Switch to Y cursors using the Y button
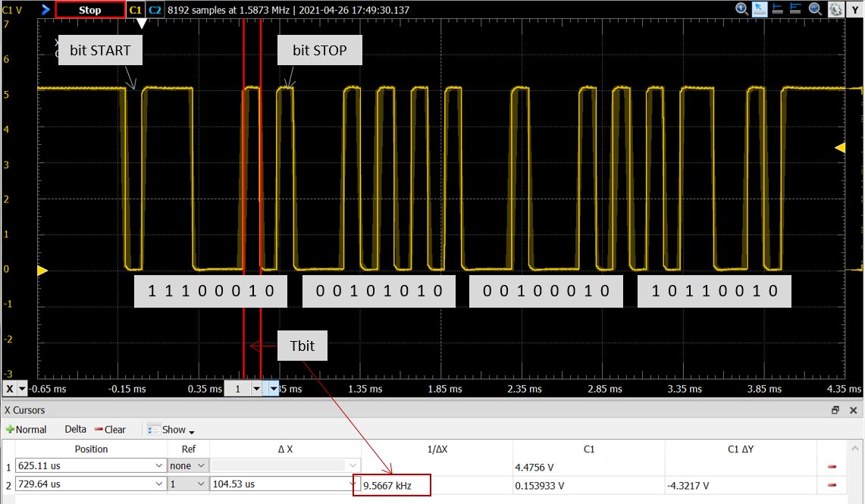 pyautogui.click(x=855, y=9)
